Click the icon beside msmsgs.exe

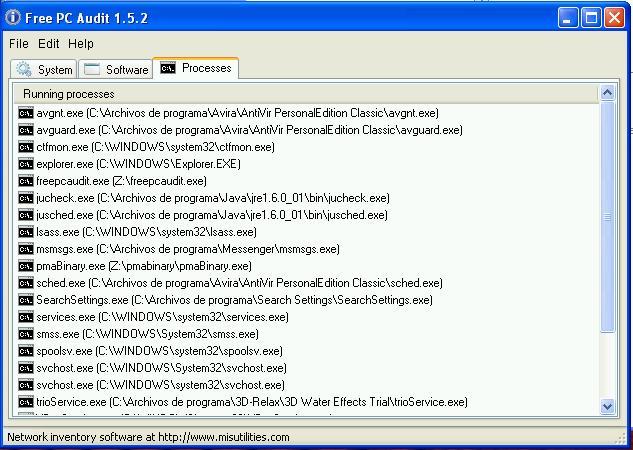point(26,249)
